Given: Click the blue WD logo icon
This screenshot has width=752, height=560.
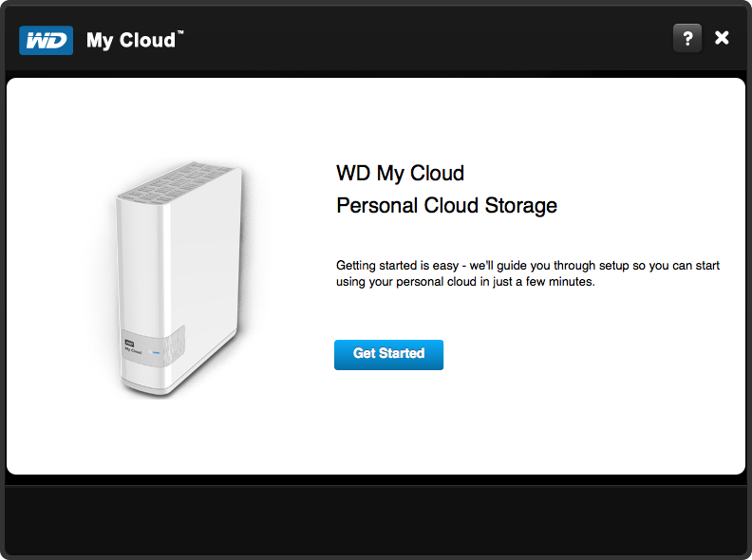Looking at the screenshot, I should point(46,40).
